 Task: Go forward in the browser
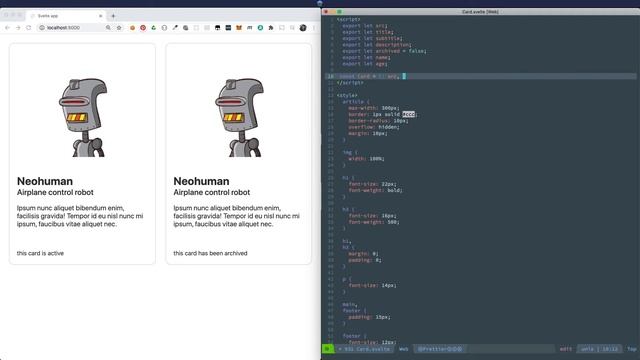click(18, 28)
